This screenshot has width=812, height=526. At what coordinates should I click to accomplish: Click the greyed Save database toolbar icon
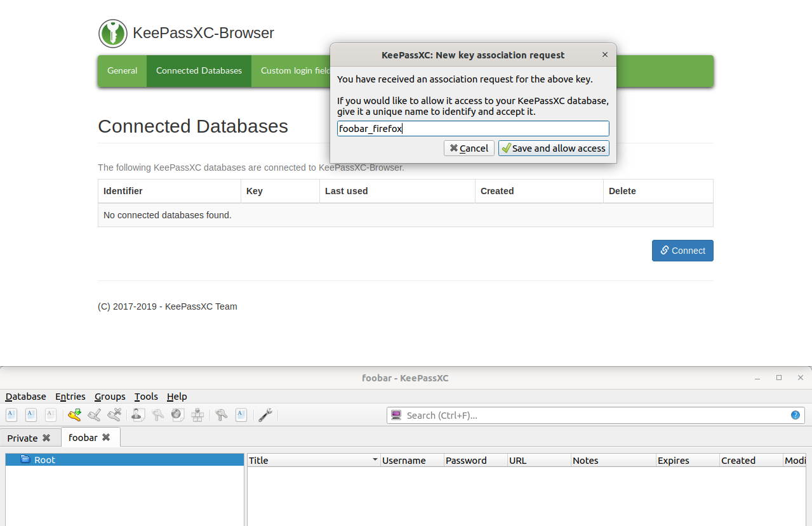51,415
